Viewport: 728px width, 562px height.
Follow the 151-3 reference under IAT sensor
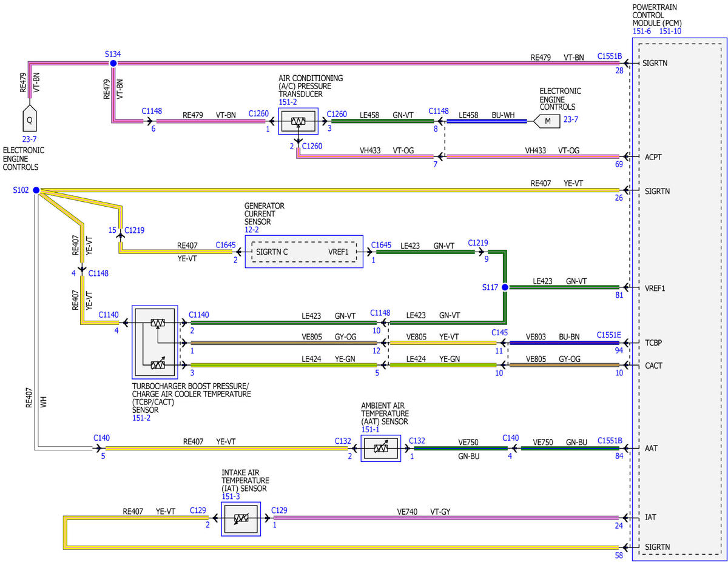tap(231, 496)
